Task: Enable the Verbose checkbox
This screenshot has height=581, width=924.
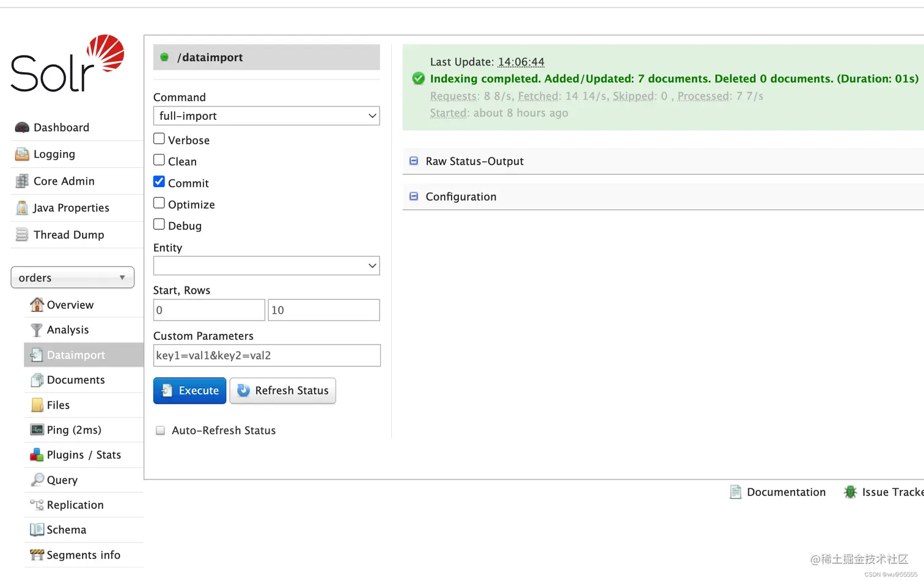Action: (159, 139)
